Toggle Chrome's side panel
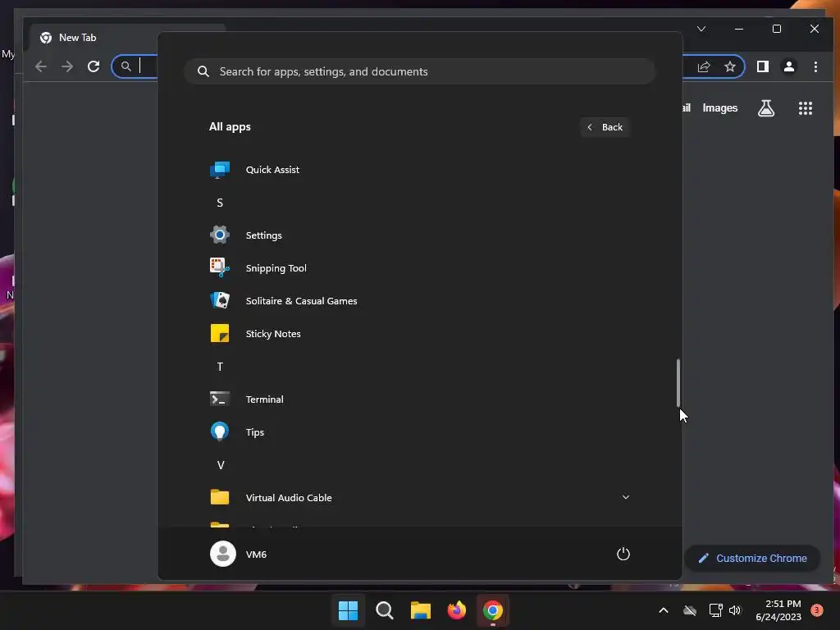Image resolution: width=840 pixels, height=630 pixels. click(x=762, y=66)
